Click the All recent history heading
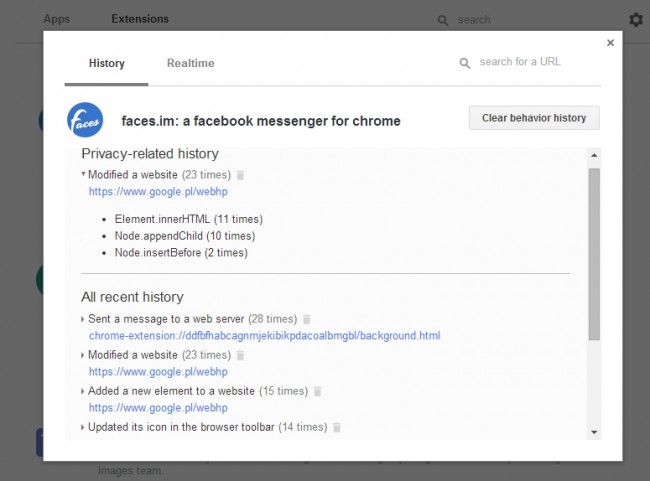Image resolution: width=650 pixels, height=481 pixels. [132, 297]
